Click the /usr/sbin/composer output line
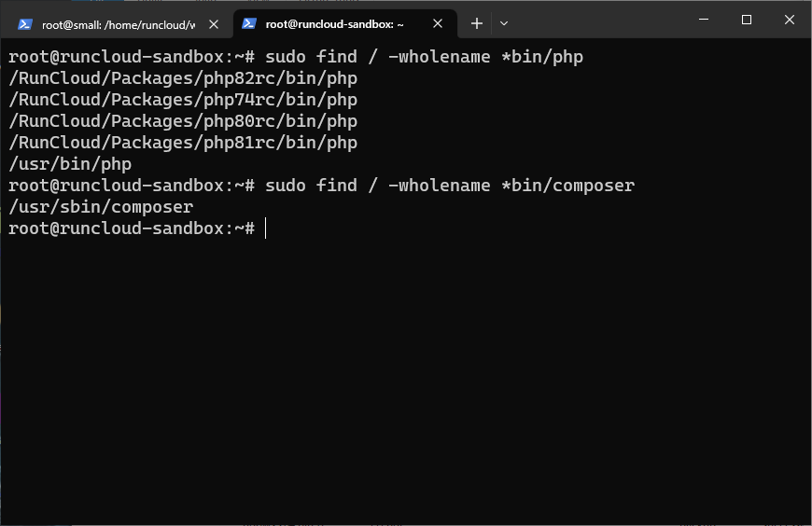The width and height of the screenshot is (812, 526). [101, 207]
